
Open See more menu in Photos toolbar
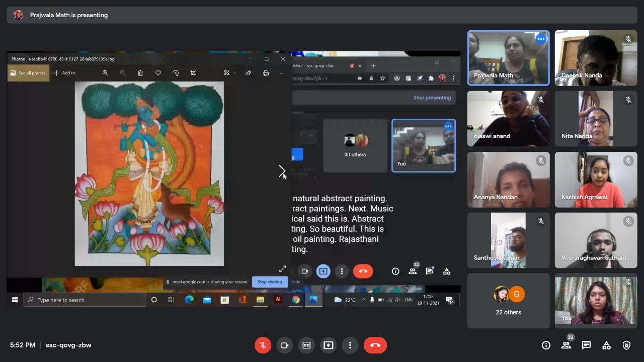pos(283,73)
